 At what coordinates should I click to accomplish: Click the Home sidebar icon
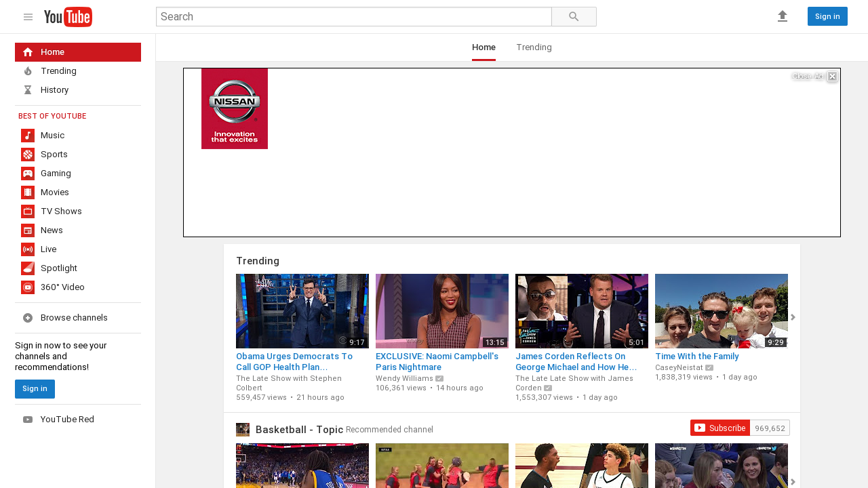click(x=28, y=52)
